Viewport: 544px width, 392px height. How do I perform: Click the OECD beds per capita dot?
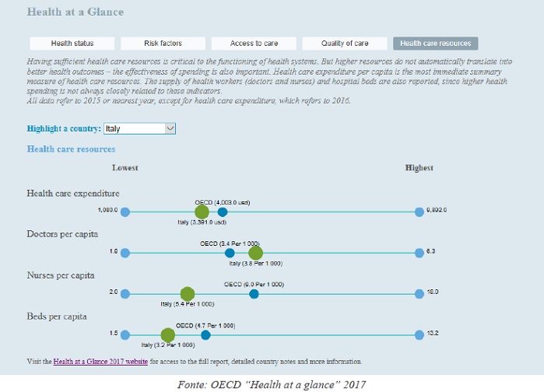click(x=205, y=335)
